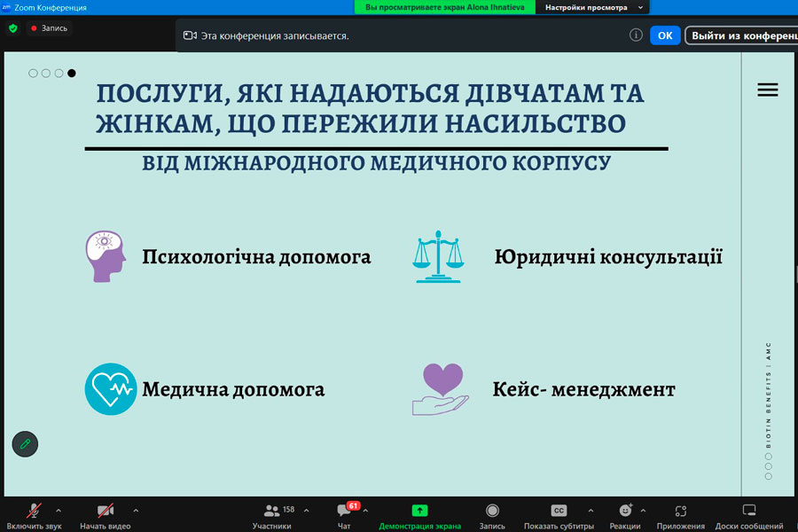The height and width of the screenshot is (532, 798).
Task: Click the heart-in-hand case management icon
Action: point(441,389)
